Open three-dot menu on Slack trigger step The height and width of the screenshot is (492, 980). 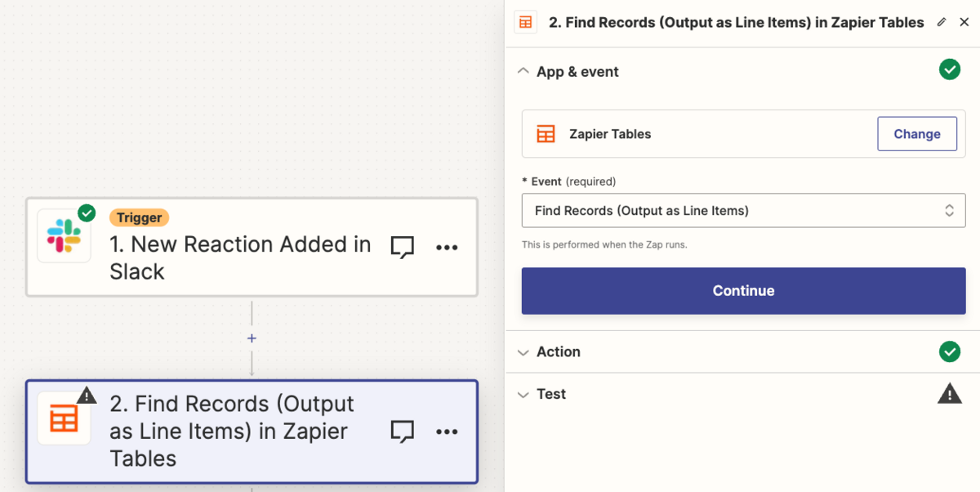447,248
